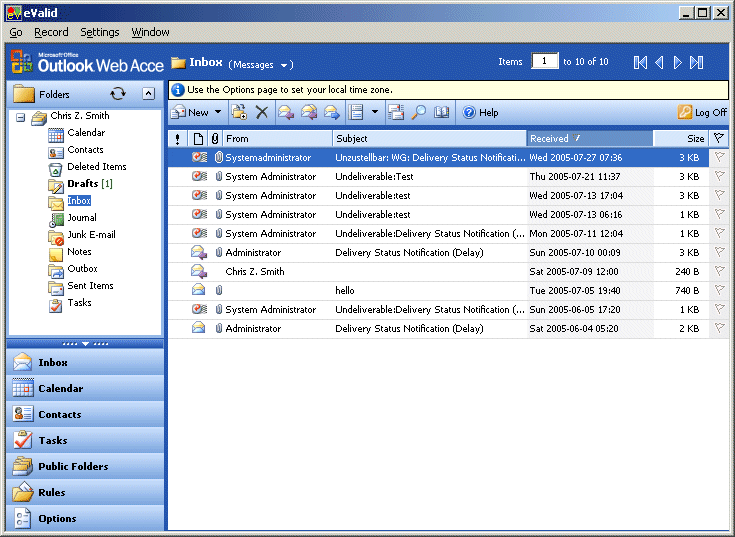
Task: Open the Outbox folder
Action: (x=82, y=268)
